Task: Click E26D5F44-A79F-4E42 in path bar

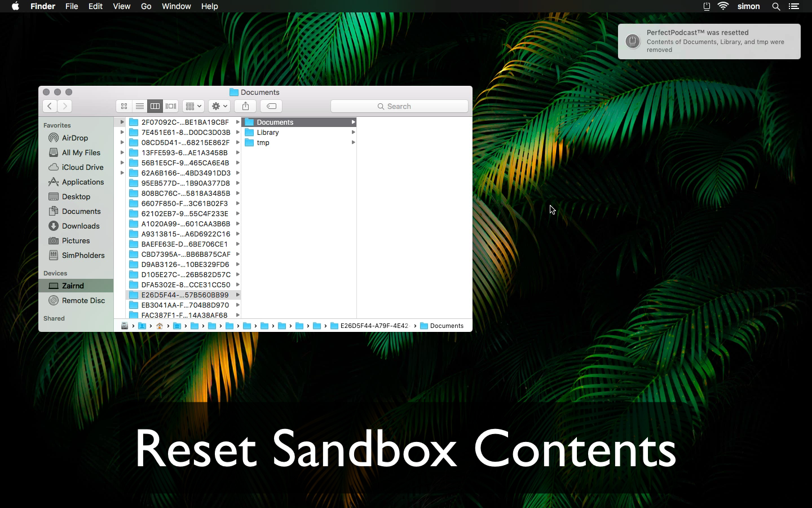Action: [x=369, y=326]
